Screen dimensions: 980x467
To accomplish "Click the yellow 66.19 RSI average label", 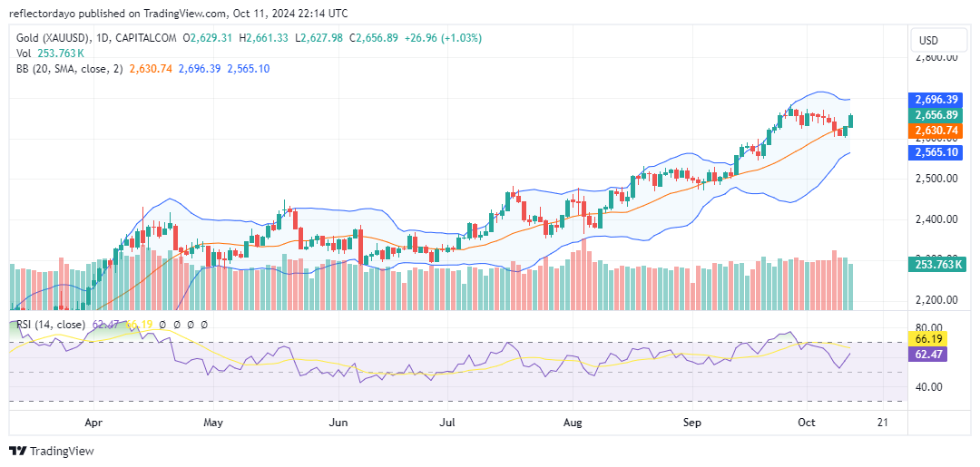I will 927,340.
